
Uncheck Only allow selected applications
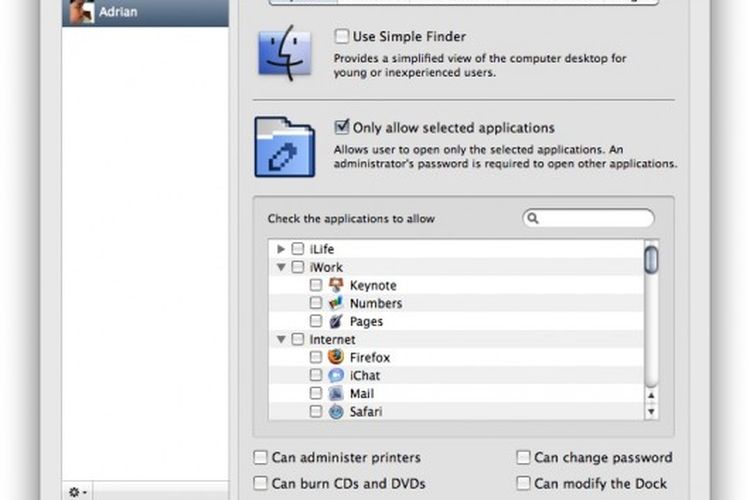342,127
